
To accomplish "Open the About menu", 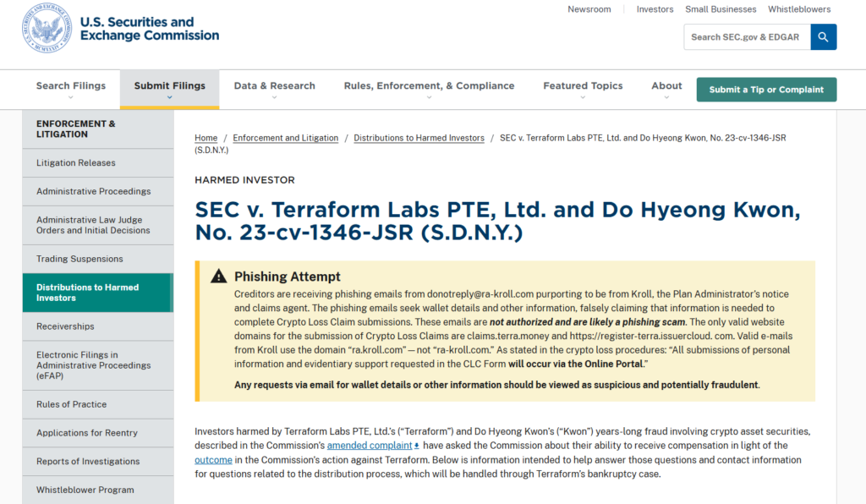I will tap(666, 85).
